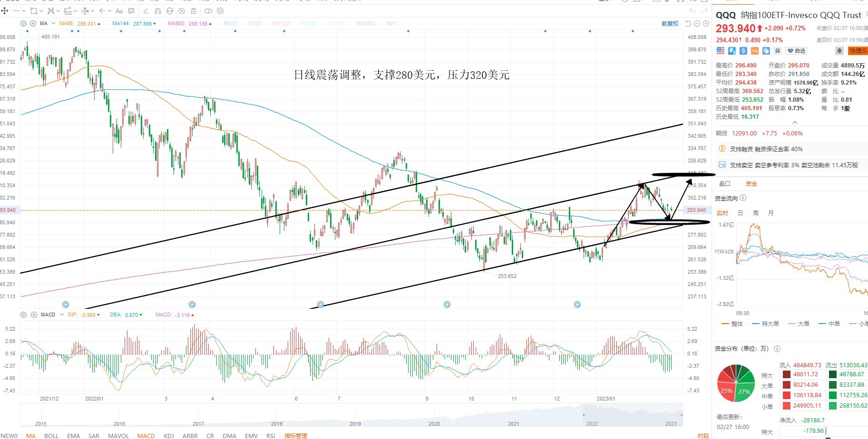Redo the last drawing action
The width and height of the screenshot is (868, 439).
[x=704, y=11]
